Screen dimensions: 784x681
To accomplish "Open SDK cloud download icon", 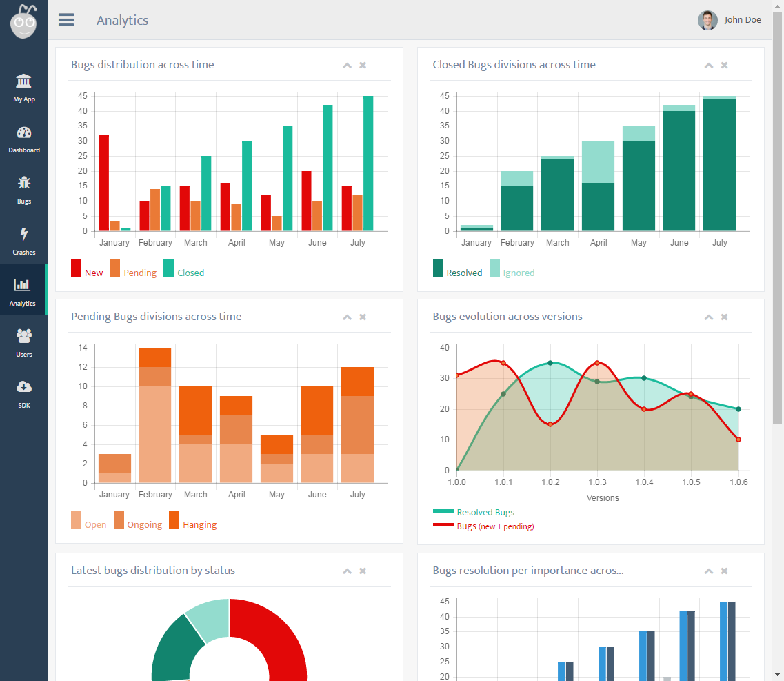I will (x=24, y=386).
